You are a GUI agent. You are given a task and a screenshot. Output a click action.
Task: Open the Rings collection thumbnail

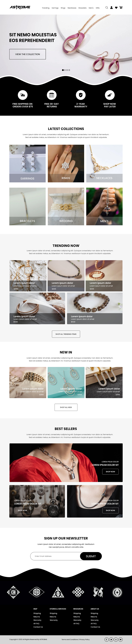click(66, 163)
